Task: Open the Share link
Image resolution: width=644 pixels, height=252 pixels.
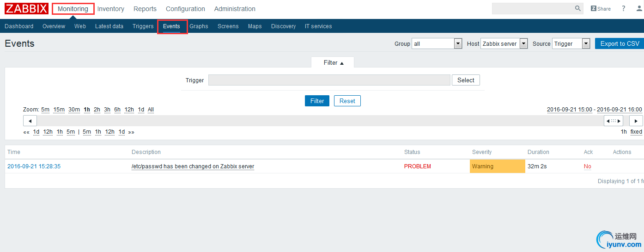Action: (601, 9)
